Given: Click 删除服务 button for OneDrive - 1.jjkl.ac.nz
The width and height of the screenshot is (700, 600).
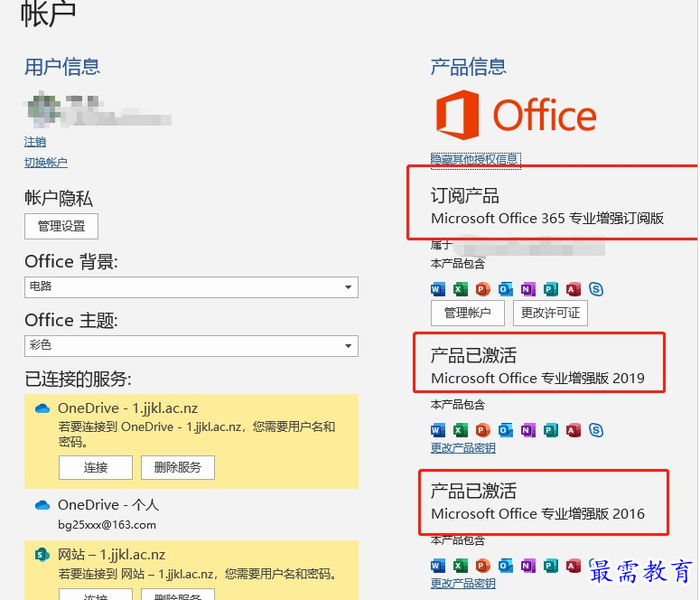Looking at the screenshot, I should 178,467.
